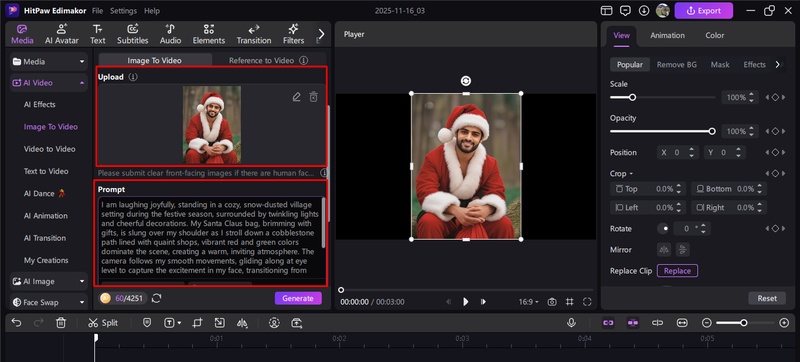The width and height of the screenshot is (800, 362).
Task: Open the Text tool in top toolbar
Action: (x=97, y=34)
